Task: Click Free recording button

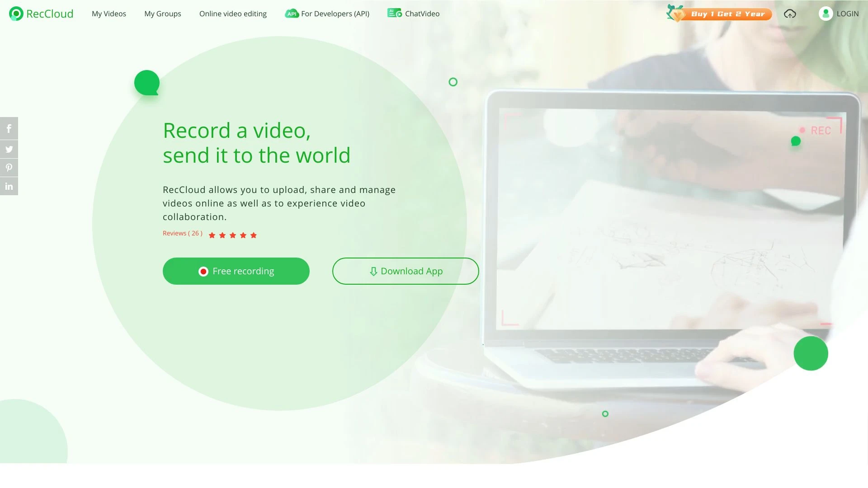Action: tap(236, 271)
